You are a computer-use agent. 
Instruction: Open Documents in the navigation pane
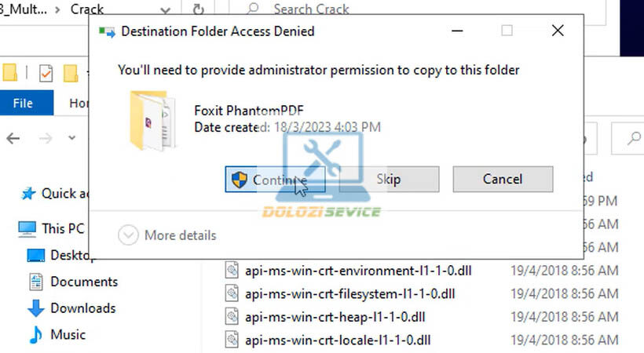[x=83, y=282]
